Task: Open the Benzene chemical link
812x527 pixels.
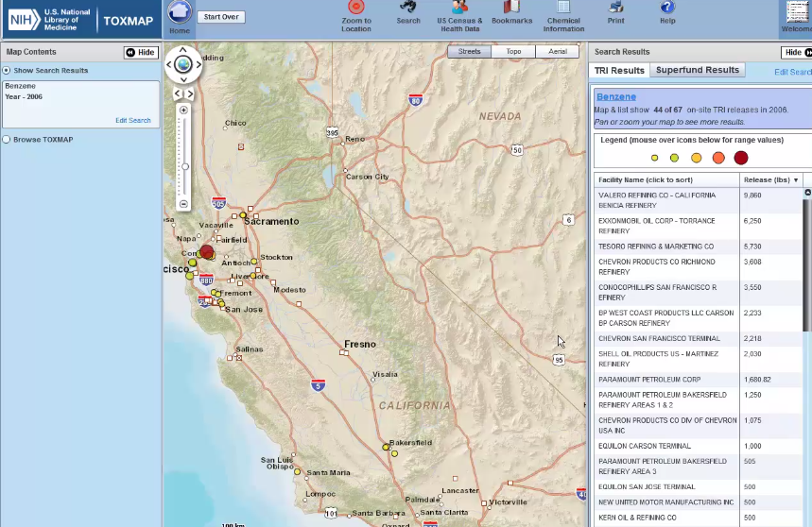Action: pos(616,96)
